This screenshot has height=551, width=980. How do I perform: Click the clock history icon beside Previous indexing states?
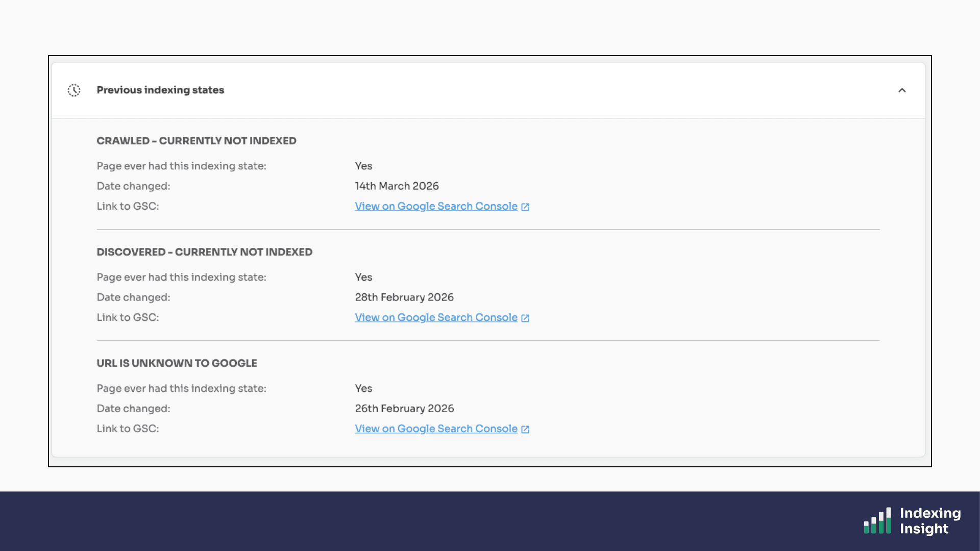[74, 90]
